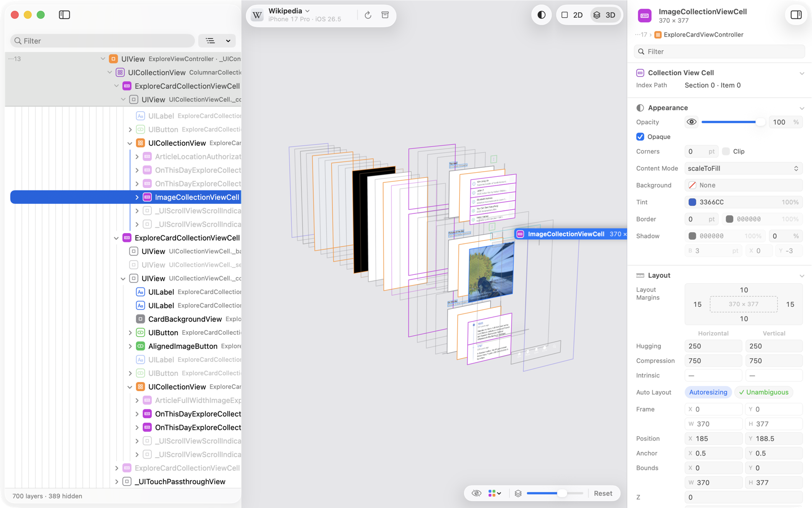Image resolution: width=812 pixels, height=508 pixels.
Task: Toggle the Clip checkbox
Action: [726, 151]
